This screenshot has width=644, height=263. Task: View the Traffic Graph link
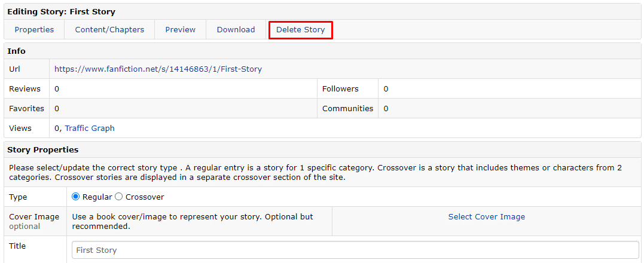click(x=90, y=128)
